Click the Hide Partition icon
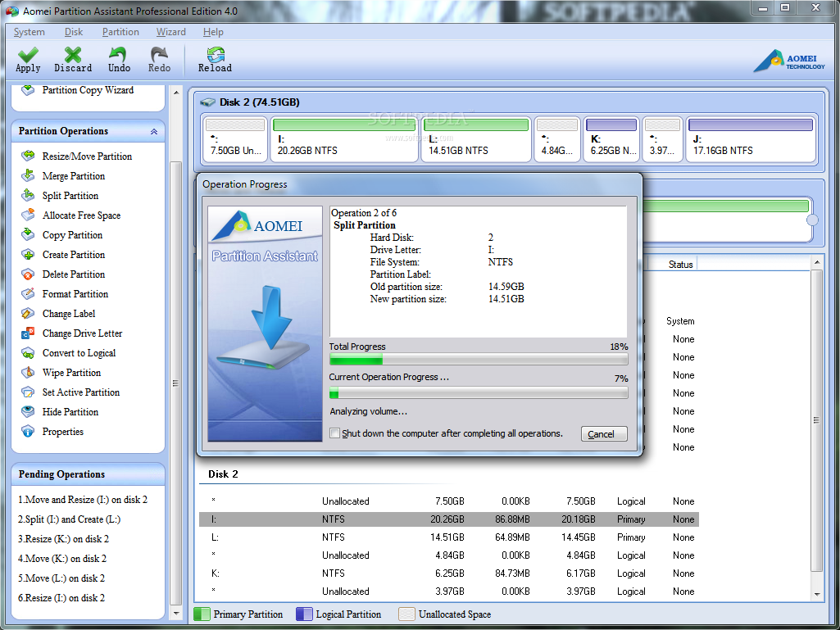The height and width of the screenshot is (630, 840). [29, 412]
